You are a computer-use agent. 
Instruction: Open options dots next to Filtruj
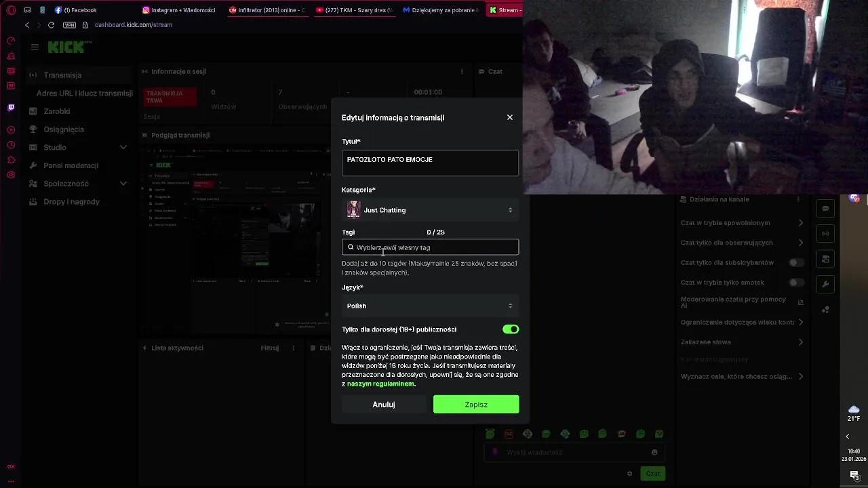pos(293,348)
